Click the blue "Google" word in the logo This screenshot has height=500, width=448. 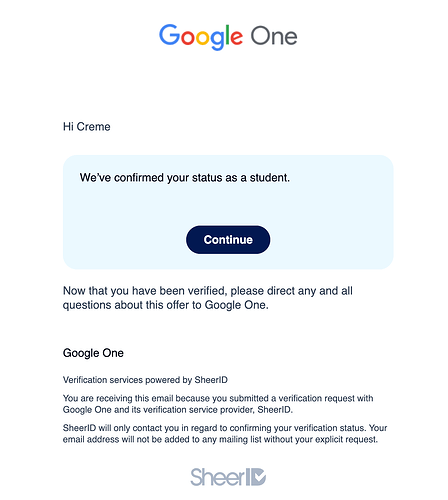(201, 37)
